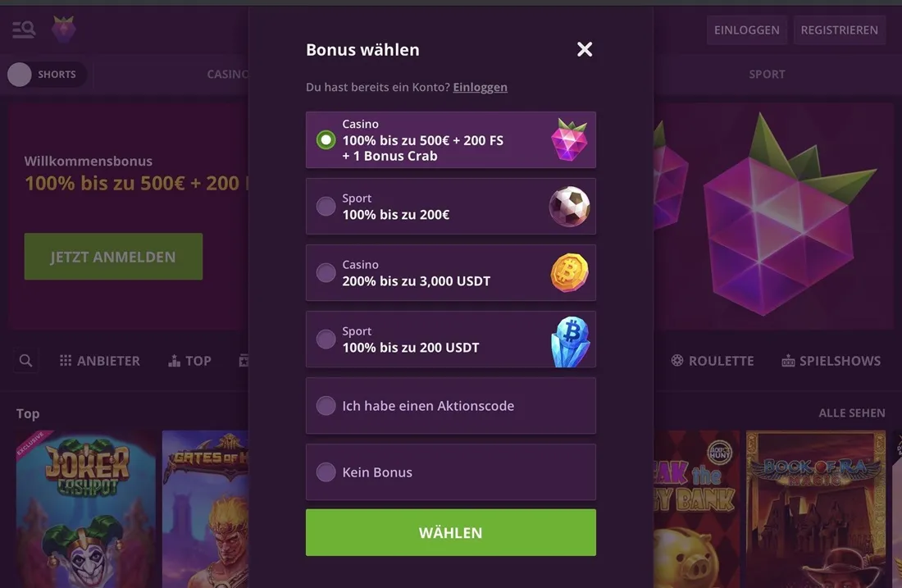Open the Sport tab
902x588 pixels.
(x=767, y=75)
